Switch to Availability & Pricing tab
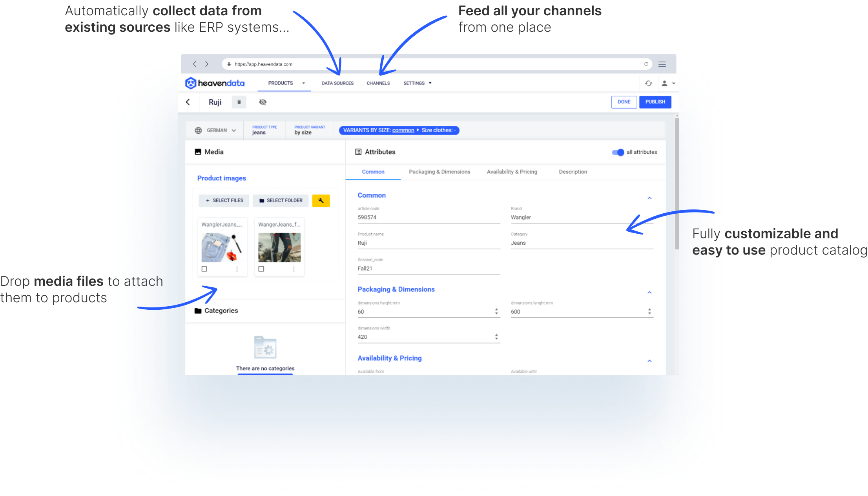868x496 pixels. point(512,172)
